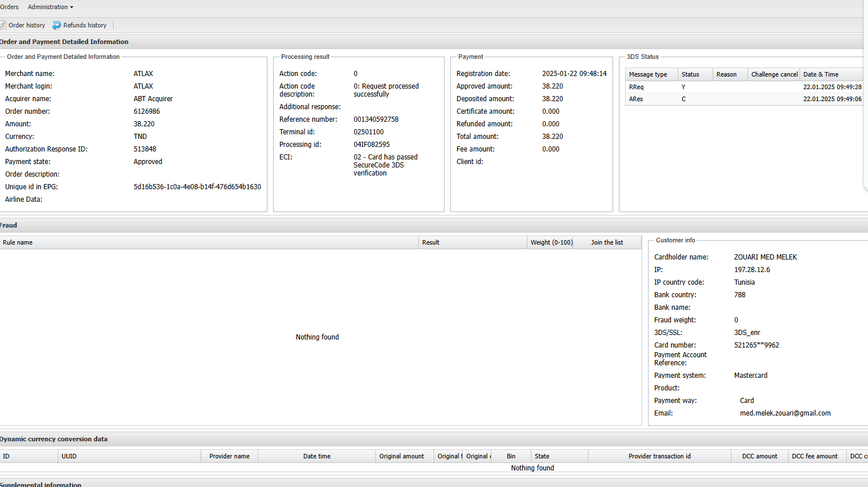Open the Administration dropdown menu
The height and width of the screenshot is (487, 868).
click(x=50, y=7)
